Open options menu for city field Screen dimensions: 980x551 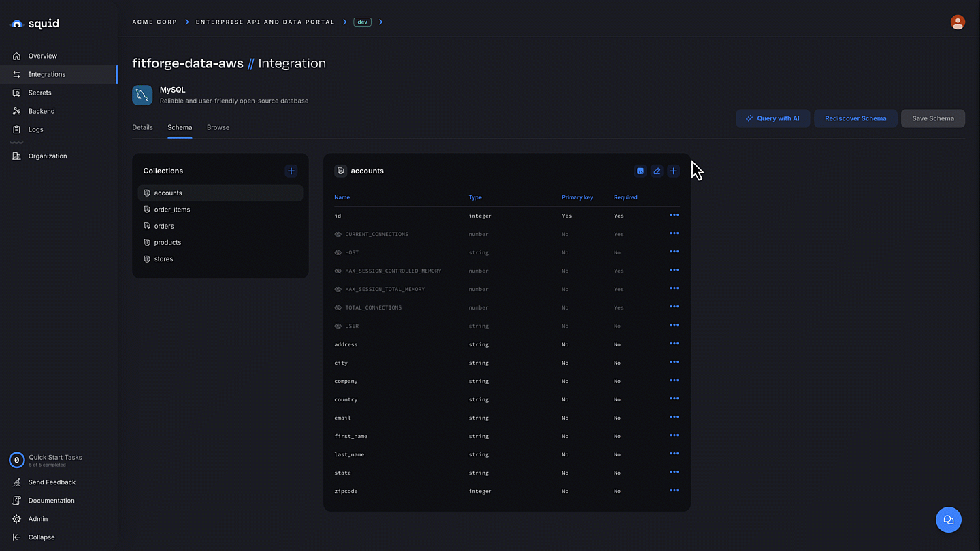[674, 362]
